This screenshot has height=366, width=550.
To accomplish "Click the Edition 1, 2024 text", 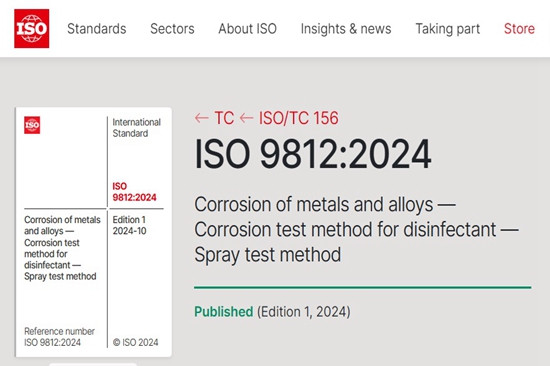I will click(304, 312).
